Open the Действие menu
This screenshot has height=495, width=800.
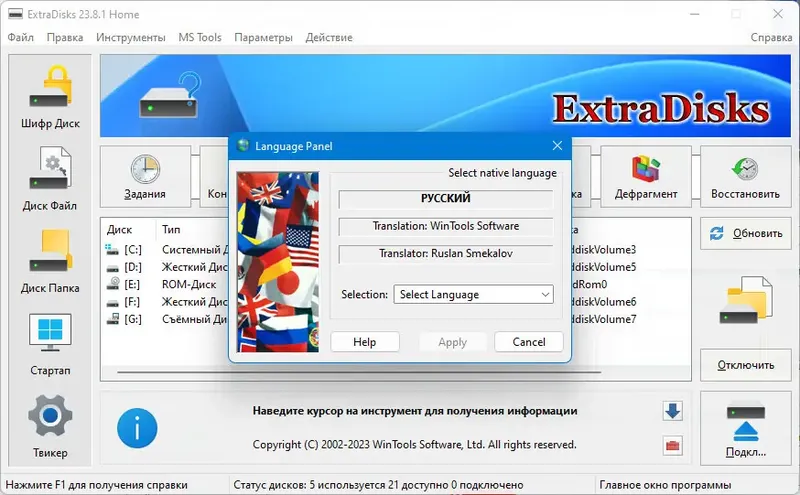click(329, 37)
